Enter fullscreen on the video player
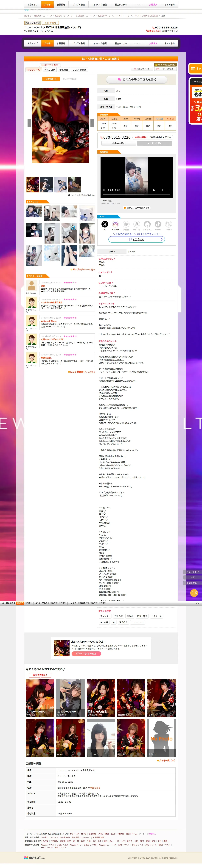 (162, 190)
